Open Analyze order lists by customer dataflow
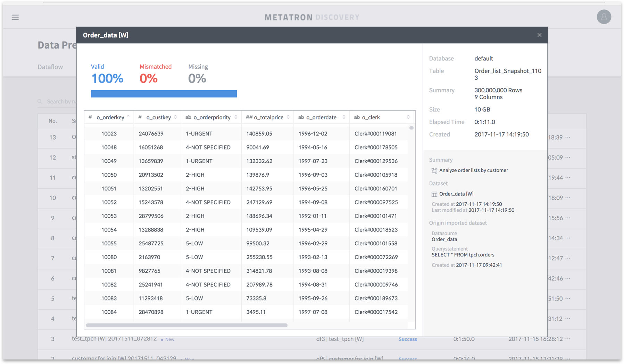The width and height of the screenshot is (624, 364). pos(473,170)
